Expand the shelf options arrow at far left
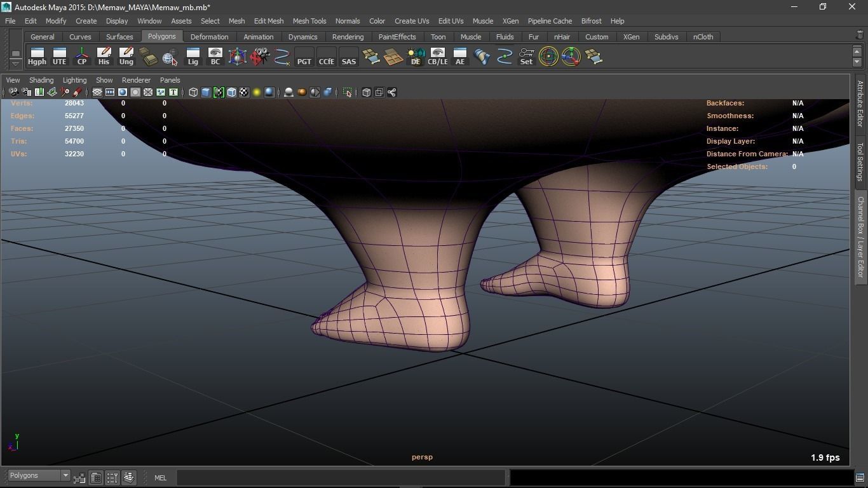This screenshot has width=868, height=488. point(15,64)
